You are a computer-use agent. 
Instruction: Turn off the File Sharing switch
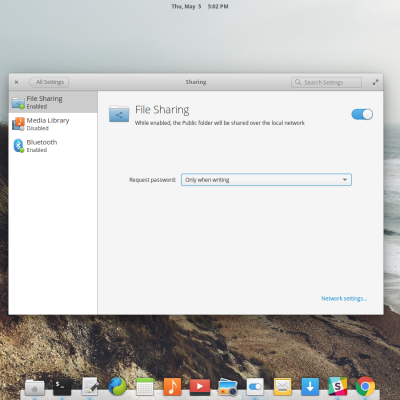click(362, 114)
